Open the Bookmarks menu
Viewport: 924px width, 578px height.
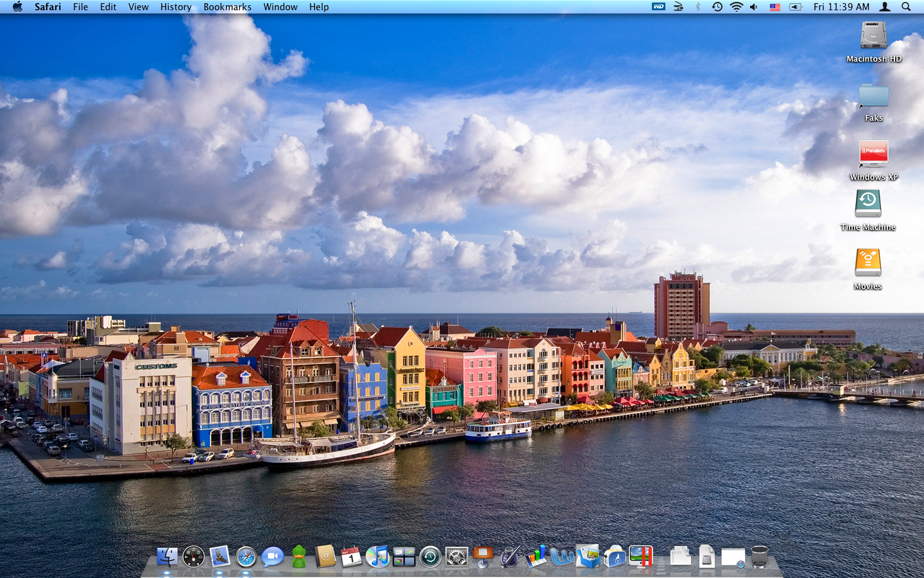point(227,7)
